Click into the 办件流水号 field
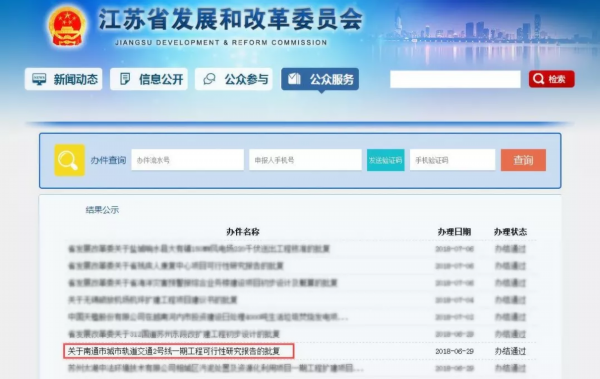Viewport: 600px width, 379px height. [x=188, y=160]
